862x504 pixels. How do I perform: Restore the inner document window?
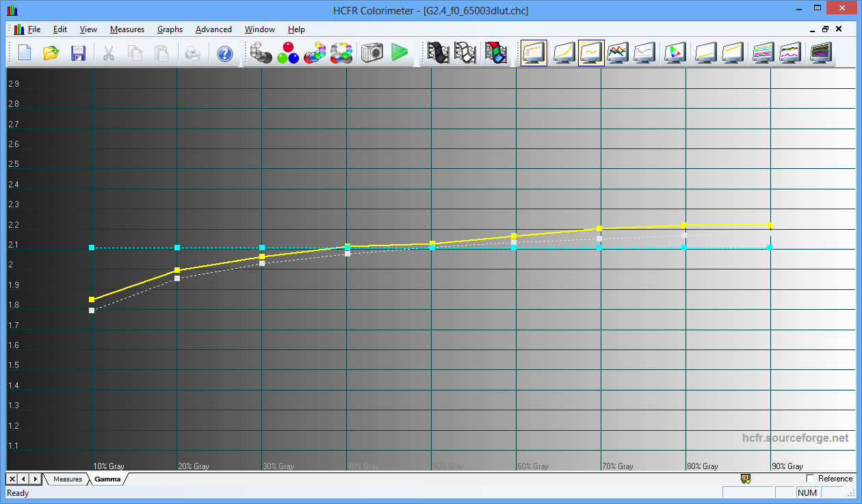tap(825, 29)
